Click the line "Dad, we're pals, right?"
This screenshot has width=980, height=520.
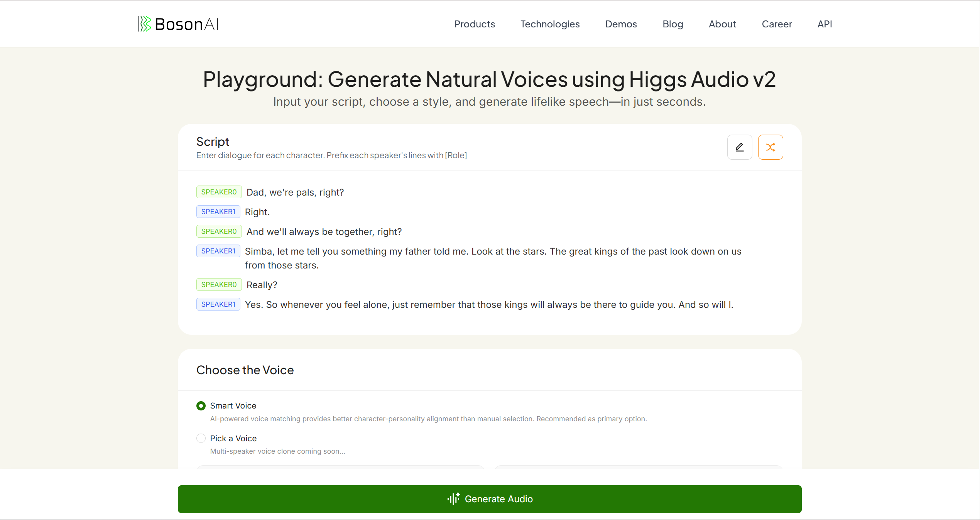(295, 192)
